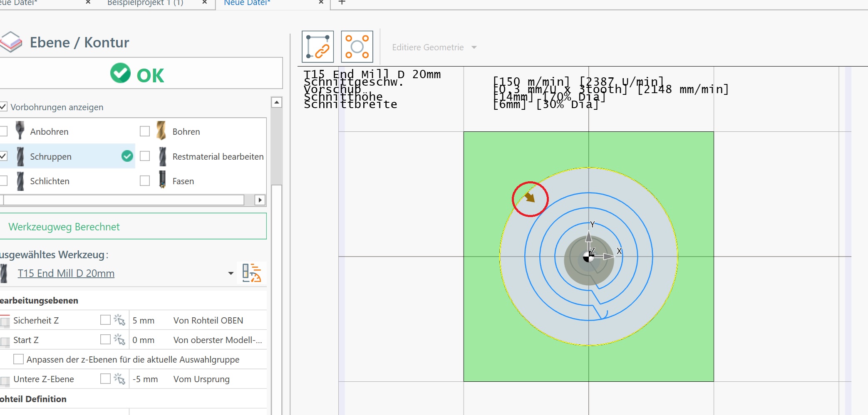Screen dimensions: 868x415
Task: Click the Schlichten tool icon
Action: pos(20,181)
